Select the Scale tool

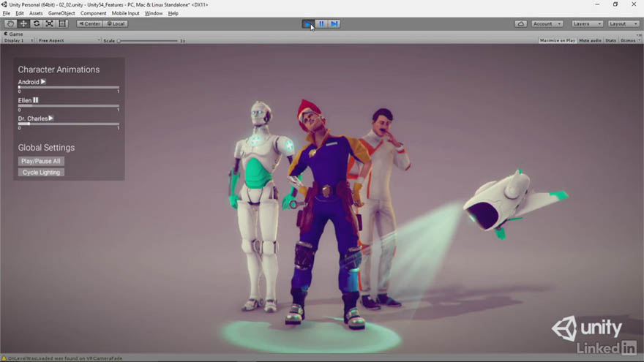pos(49,24)
